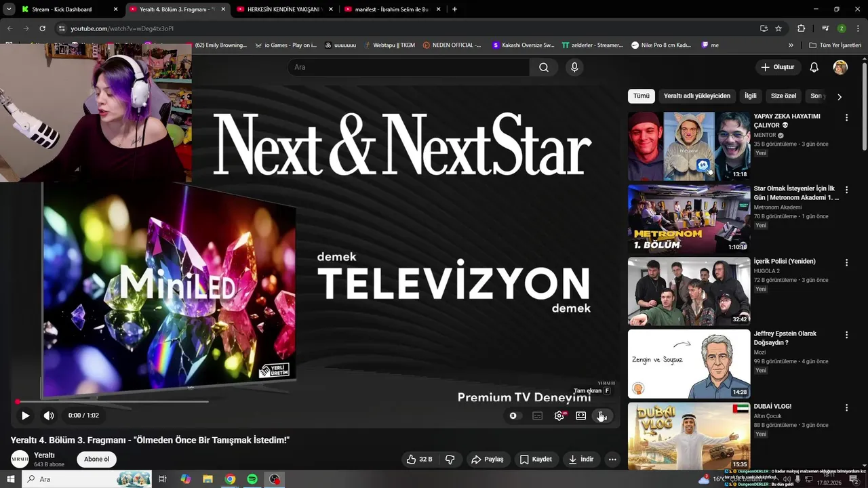Open the İçerik Polisi (Yeniden) video title
The width and height of the screenshot is (868, 488).
785,261
